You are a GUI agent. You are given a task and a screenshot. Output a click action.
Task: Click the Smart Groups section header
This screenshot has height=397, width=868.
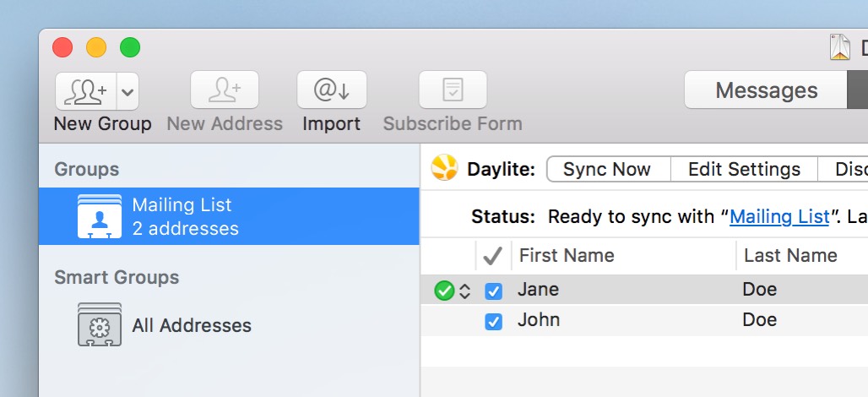pos(117,277)
